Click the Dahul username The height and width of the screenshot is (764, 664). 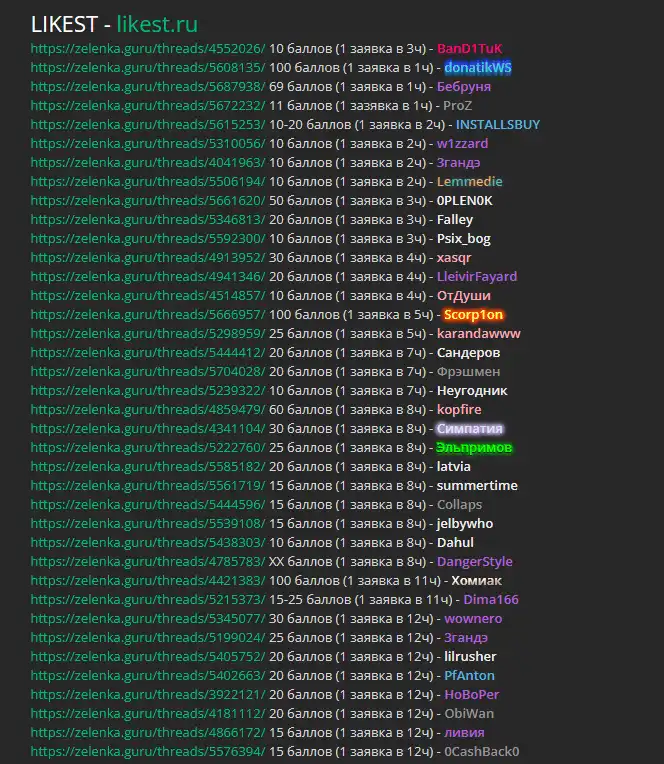[x=455, y=543]
